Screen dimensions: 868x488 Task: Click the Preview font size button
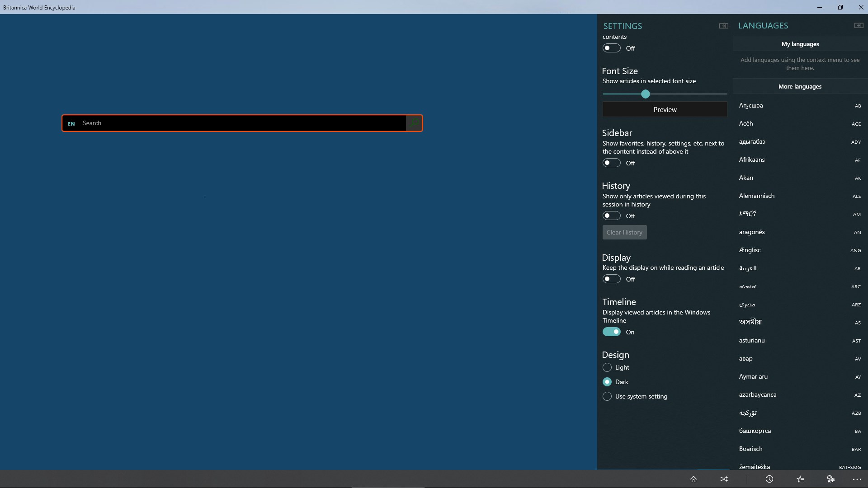point(665,109)
